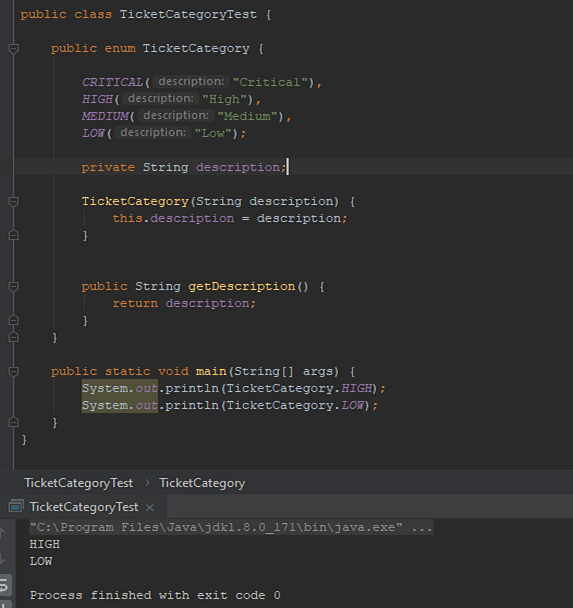
Task: Click the down arrow in console toolbar
Action: (3, 559)
